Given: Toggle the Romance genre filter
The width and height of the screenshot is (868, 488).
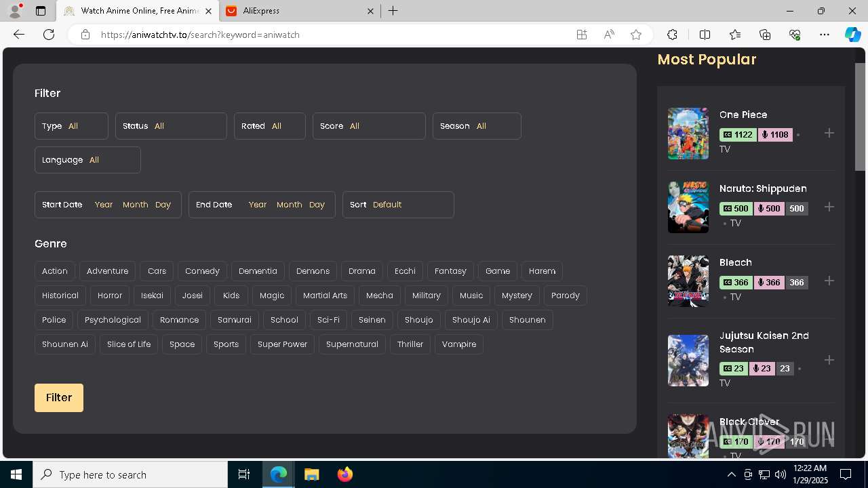Looking at the screenshot, I should pyautogui.click(x=179, y=320).
